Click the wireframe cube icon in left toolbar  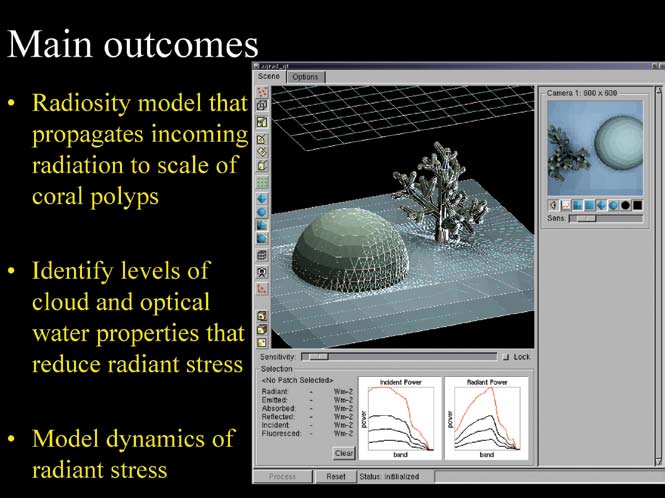tap(262, 105)
